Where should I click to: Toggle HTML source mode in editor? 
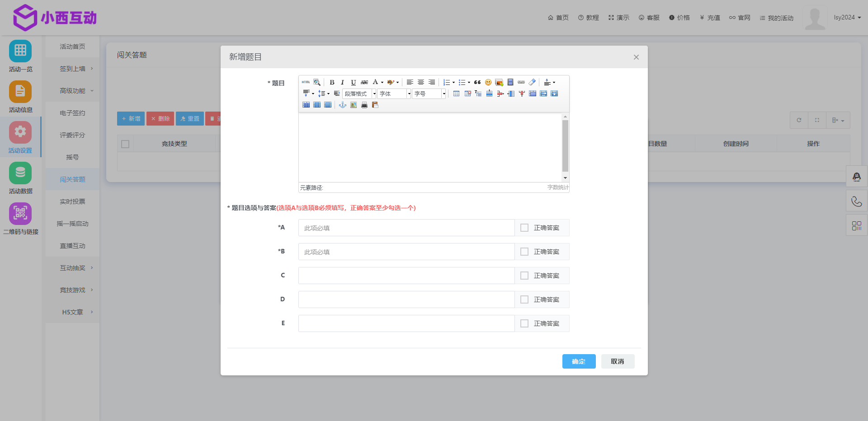[306, 82]
